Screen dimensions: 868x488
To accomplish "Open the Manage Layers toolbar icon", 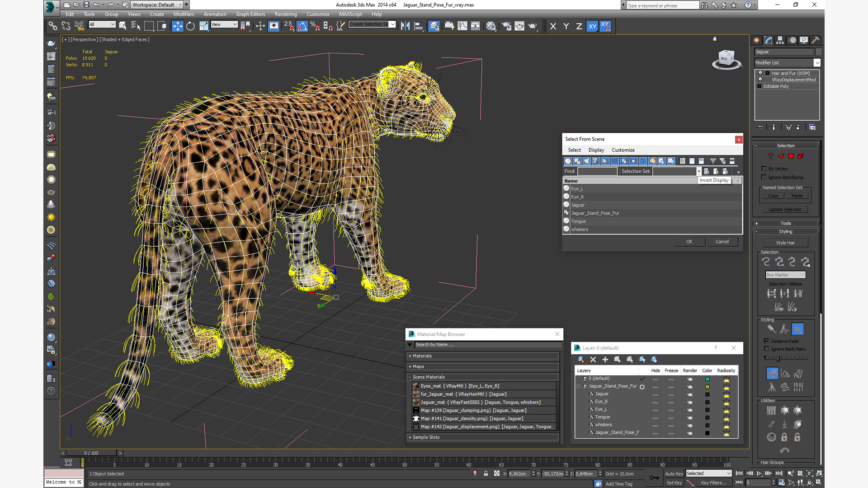I will (x=434, y=26).
